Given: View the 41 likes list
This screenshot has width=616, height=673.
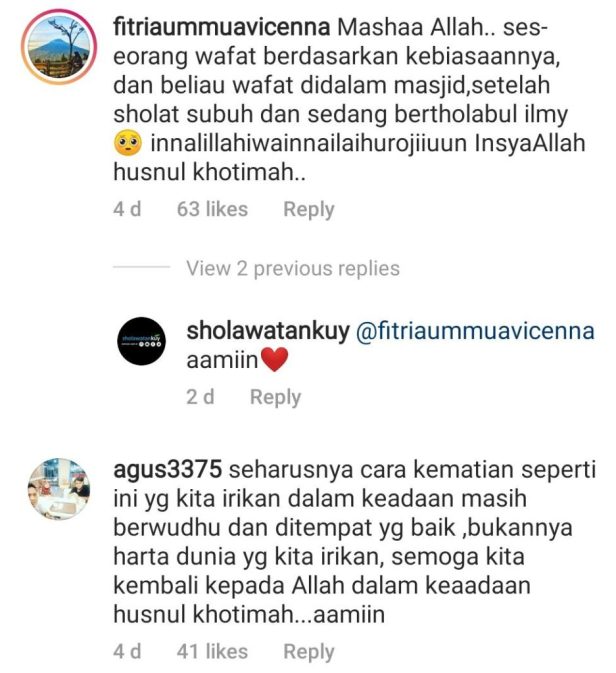Looking at the screenshot, I should (x=212, y=651).
